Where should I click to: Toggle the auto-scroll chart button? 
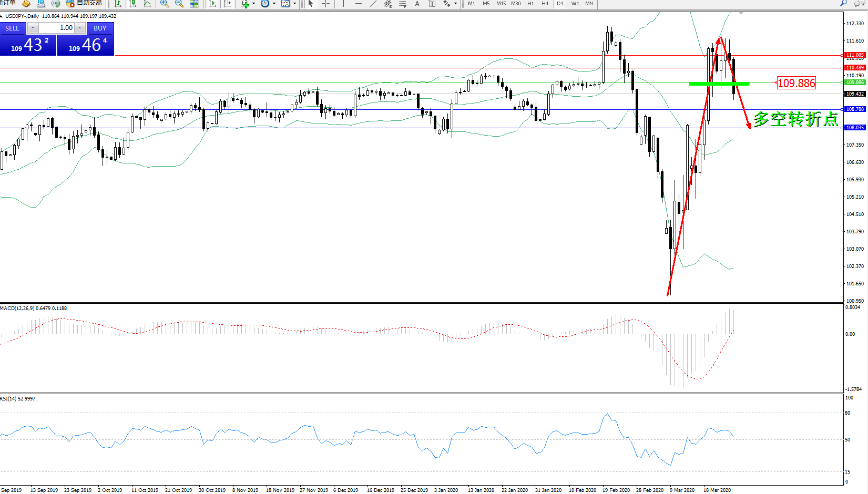point(212,4)
